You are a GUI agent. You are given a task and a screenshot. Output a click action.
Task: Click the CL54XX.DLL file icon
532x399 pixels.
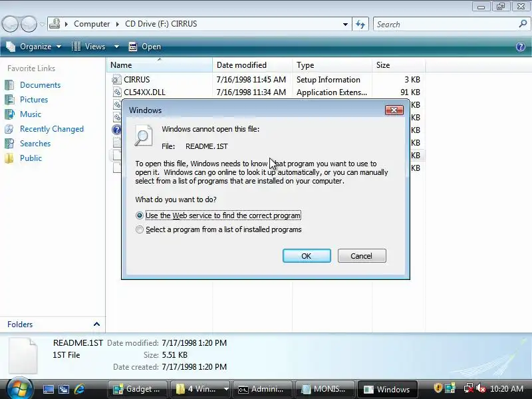point(117,92)
